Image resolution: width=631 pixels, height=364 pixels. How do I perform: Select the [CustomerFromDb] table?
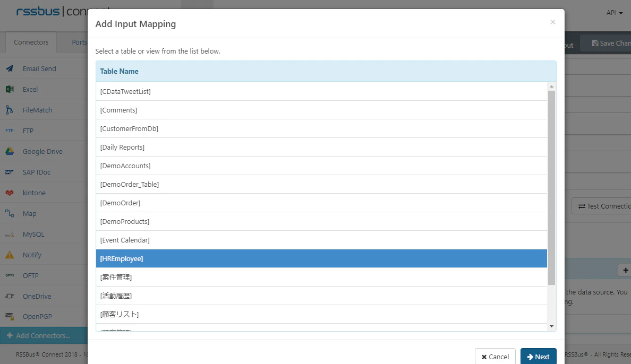click(x=321, y=128)
